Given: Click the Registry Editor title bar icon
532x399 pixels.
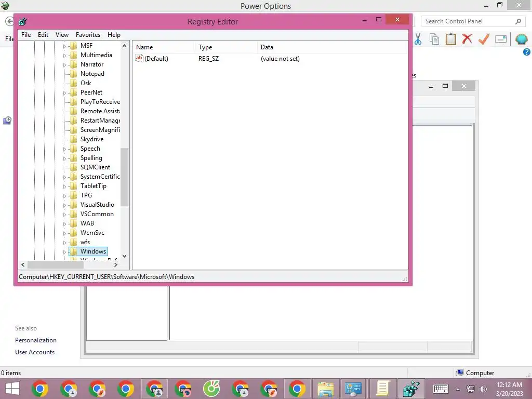Looking at the screenshot, I should [23, 21].
